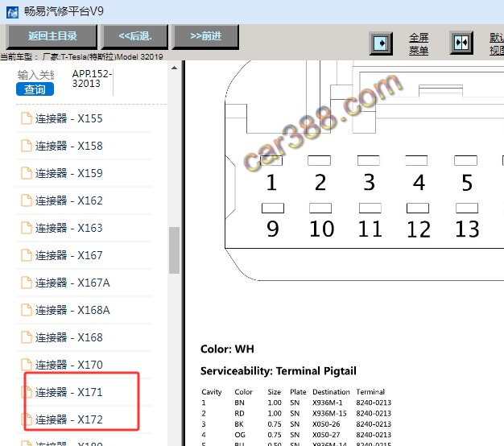The width and height of the screenshot is (504, 446).
Task: Click the Terminal column header
Action: point(370,392)
